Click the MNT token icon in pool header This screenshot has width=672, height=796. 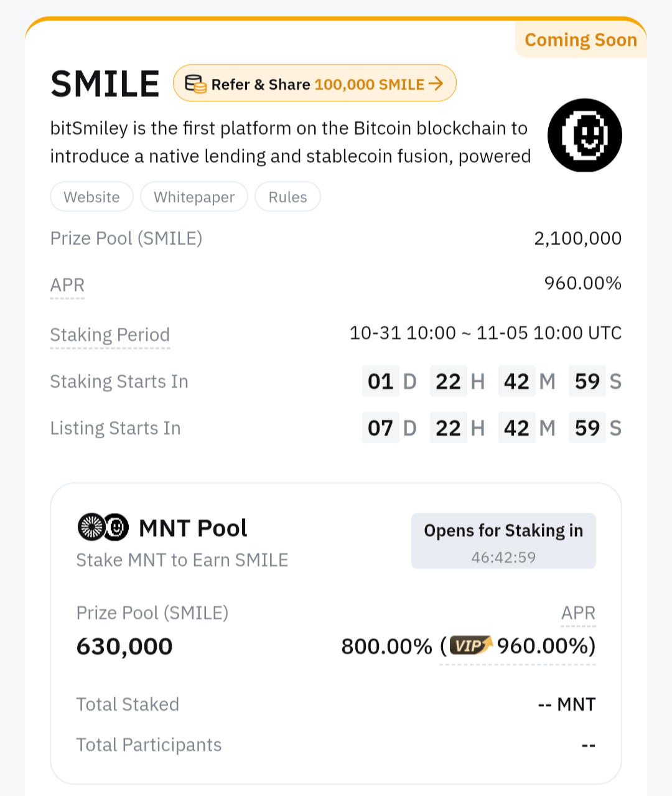pos(91,527)
